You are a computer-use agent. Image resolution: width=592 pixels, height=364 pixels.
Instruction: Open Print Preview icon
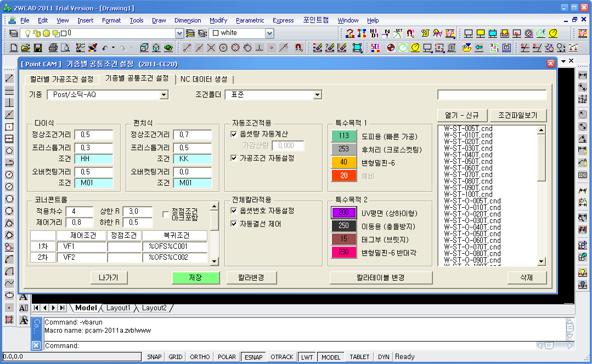tap(65, 48)
